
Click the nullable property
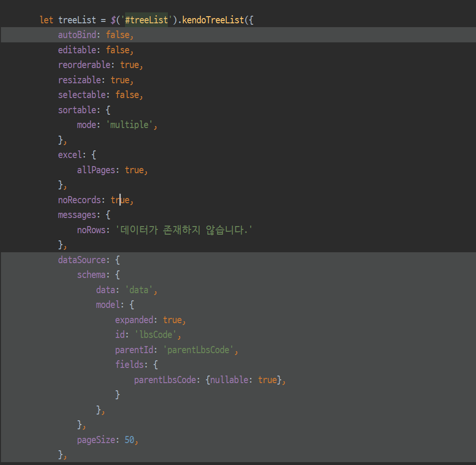(230, 380)
